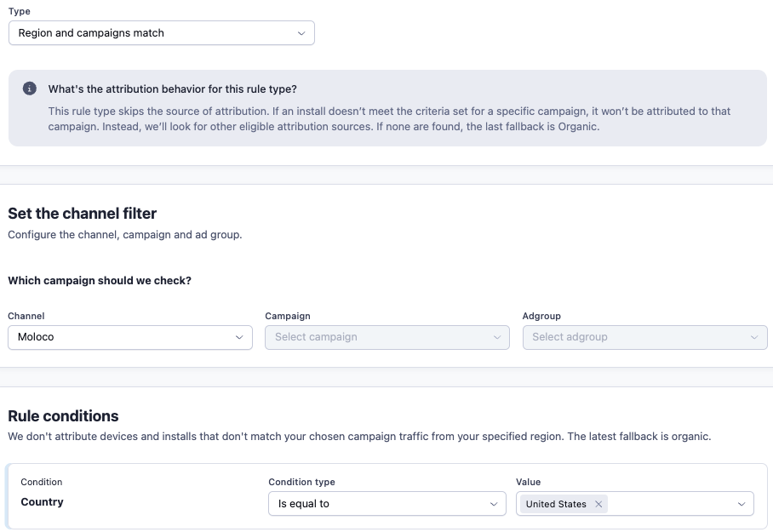773x532 pixels.
Task: Click the Channel dropdown chevron arrow
Action: [x=239, y=337]
